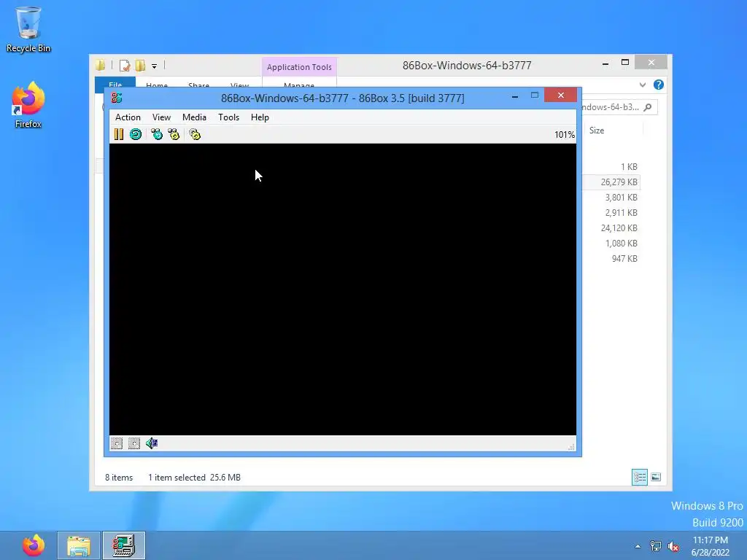Click the leftmost drive icon in 86Box status bar

[x=117, y=443]
